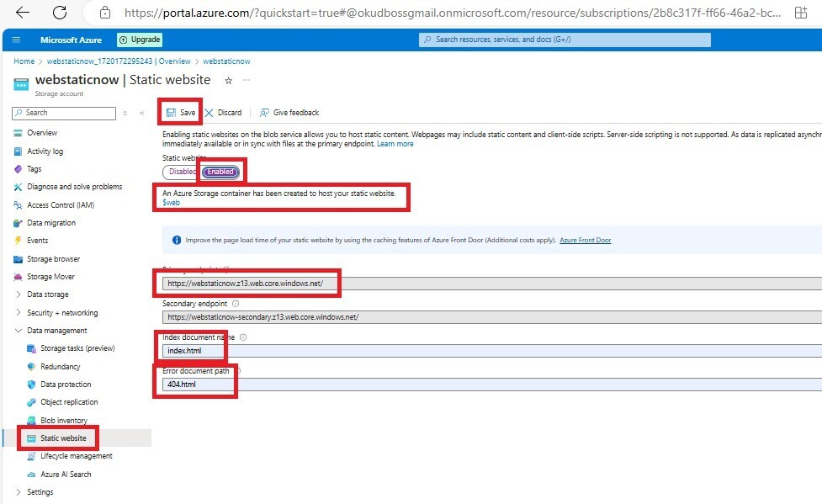Switch Static website to Enabled
Image resolution: width=822 pixels, height=504 pixels.
(x=220, y=172)
